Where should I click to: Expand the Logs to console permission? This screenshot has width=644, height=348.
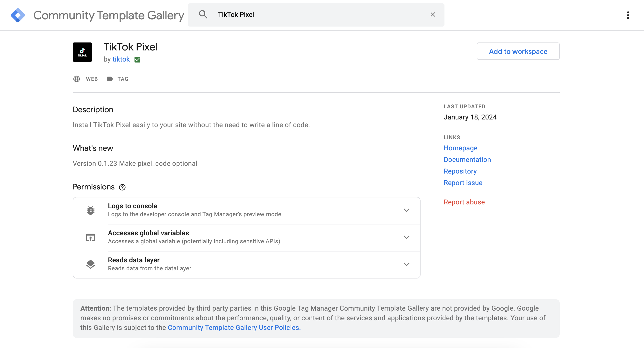pyautogui.click(x=407, y=210)
